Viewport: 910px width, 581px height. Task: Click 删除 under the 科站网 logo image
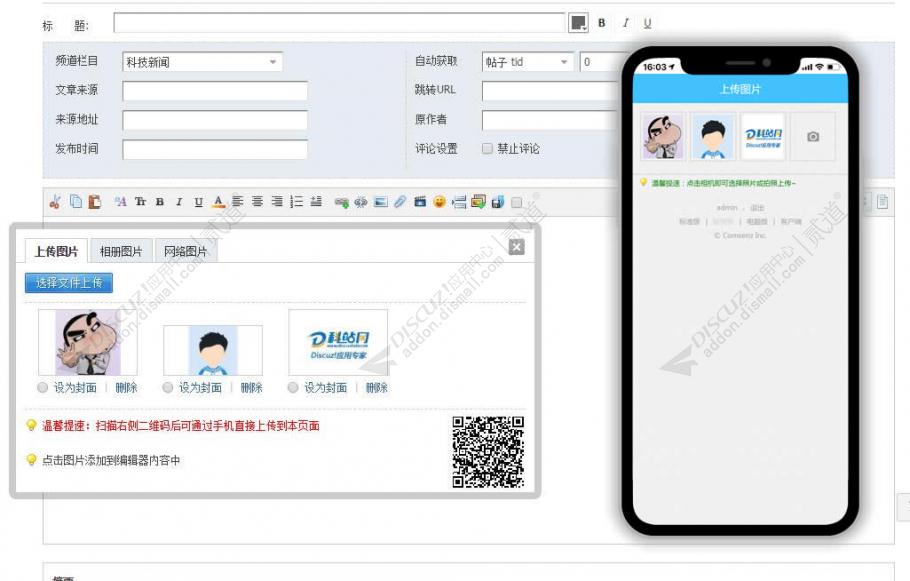point(377,388)
